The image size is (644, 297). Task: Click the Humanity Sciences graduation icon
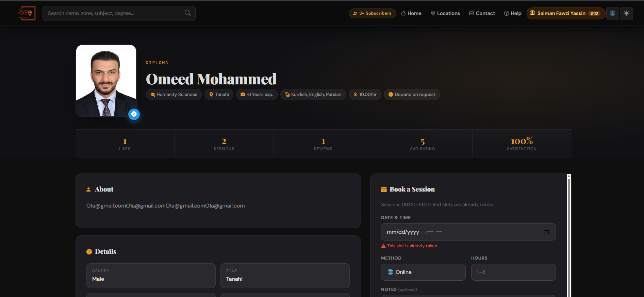153,95
